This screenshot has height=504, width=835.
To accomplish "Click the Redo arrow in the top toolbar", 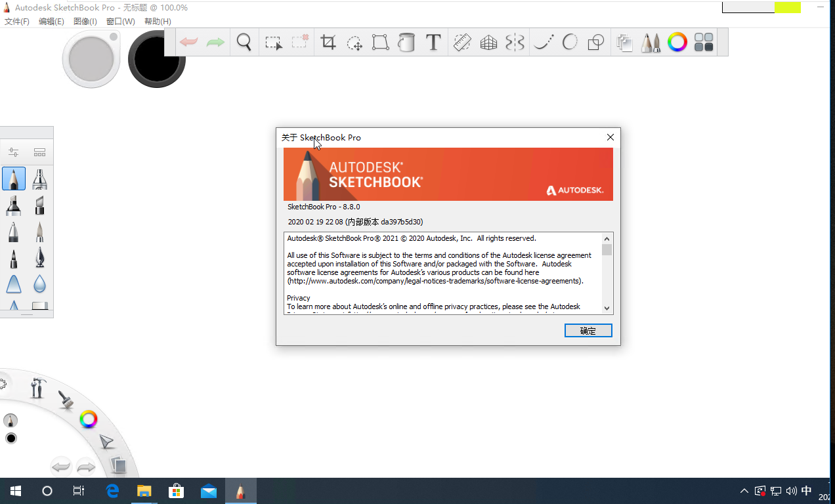I will point(215,43).
